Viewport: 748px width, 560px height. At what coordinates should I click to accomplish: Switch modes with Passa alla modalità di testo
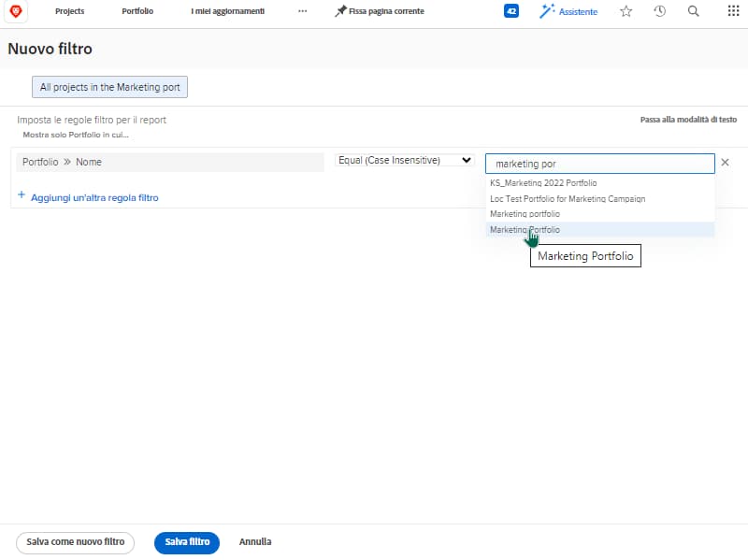coord(688,119)
